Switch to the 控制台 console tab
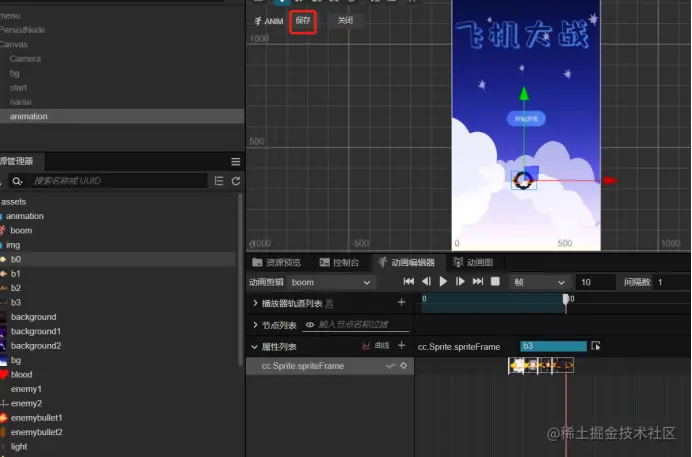The width and height of the screenshot is (692, 457). (x=339, y=262)
